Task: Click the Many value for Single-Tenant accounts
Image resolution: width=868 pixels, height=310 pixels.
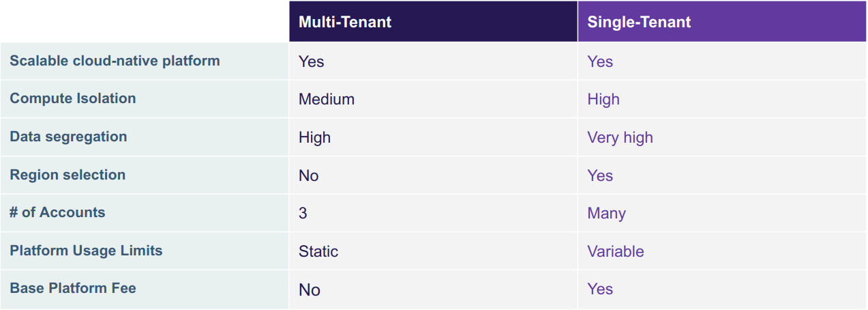Action: (x=606, y=213)
